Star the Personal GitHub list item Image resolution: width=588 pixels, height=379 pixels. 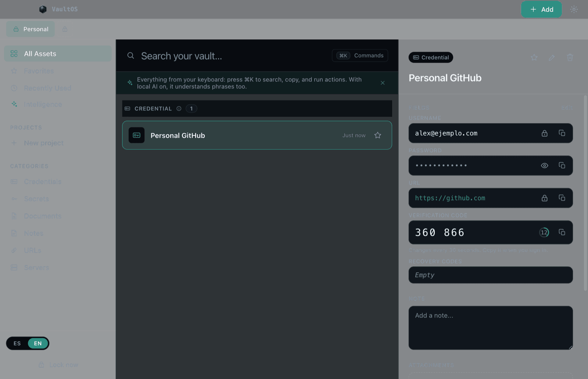click(x=378, y=135)
